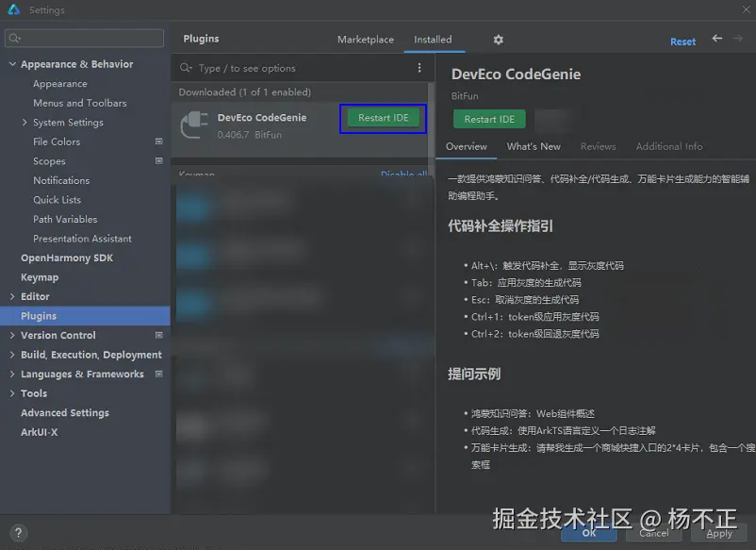Click the project-level icon beside Scopes

(x=158, y=160)
